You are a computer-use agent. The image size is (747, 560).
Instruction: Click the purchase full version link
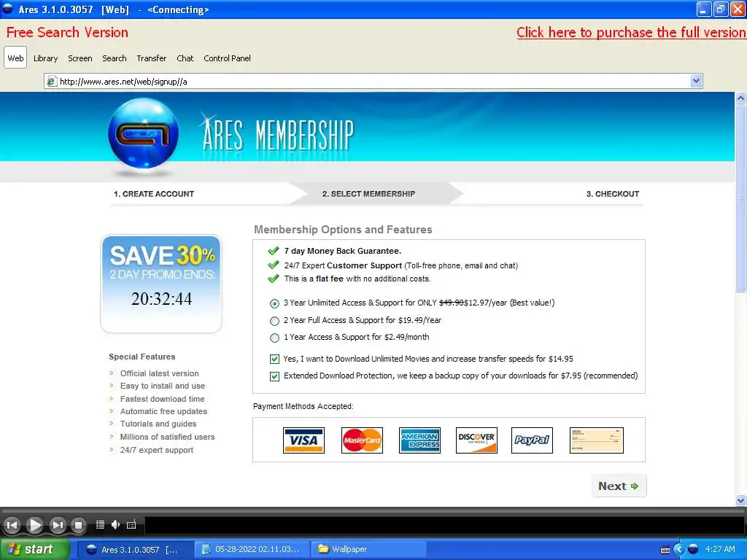631,32
